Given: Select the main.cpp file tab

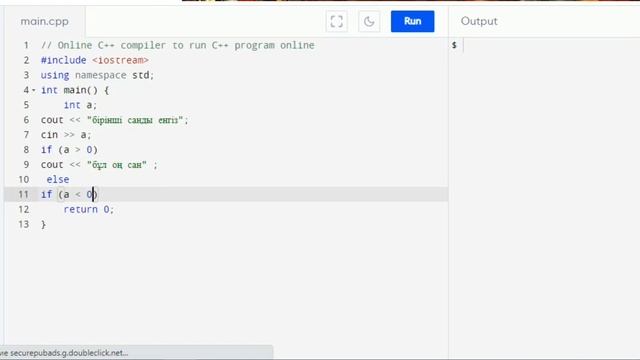Looking at the screenshot, I should 44,21.
